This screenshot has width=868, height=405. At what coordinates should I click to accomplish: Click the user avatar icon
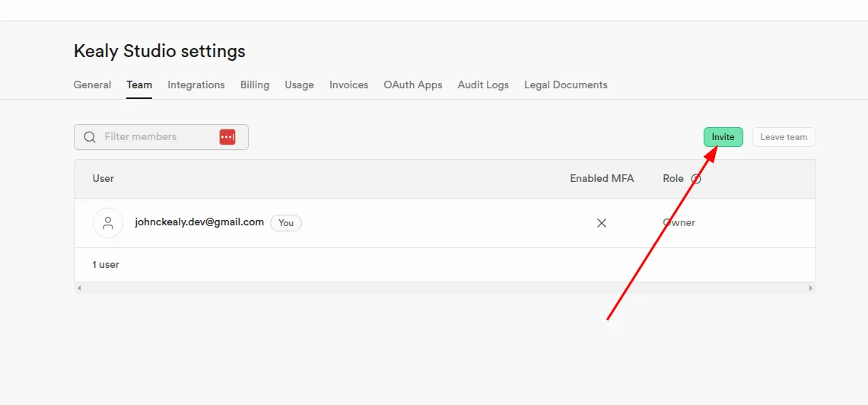click(x=108, y=223)
